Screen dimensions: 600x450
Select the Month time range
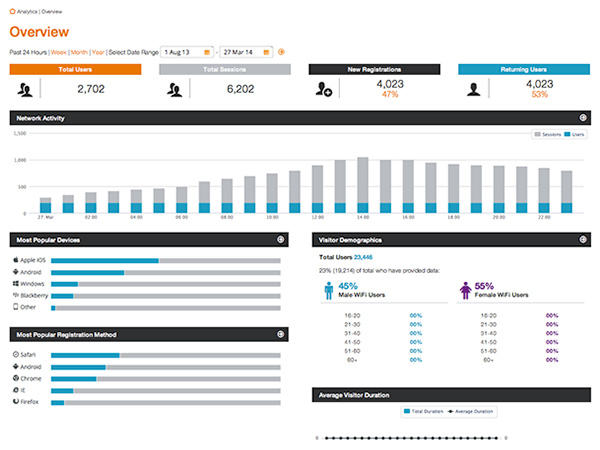tap(79, 51)
